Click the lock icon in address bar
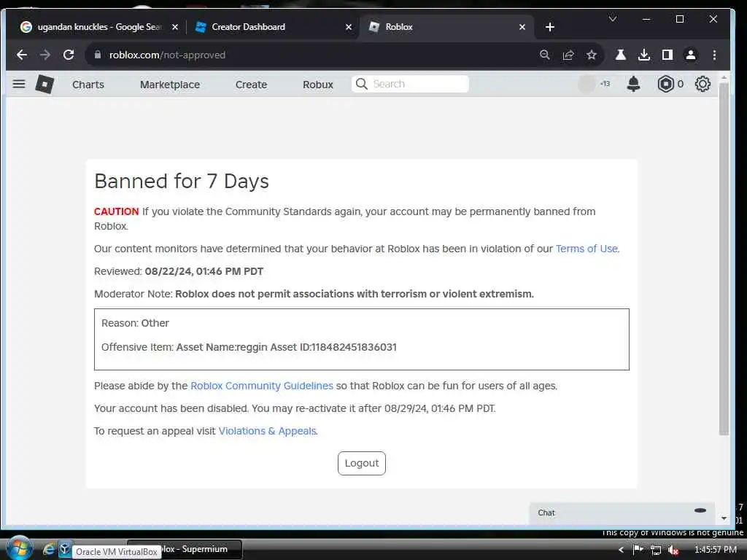Viewport: 747px width, 560px height. coord(98,55)
